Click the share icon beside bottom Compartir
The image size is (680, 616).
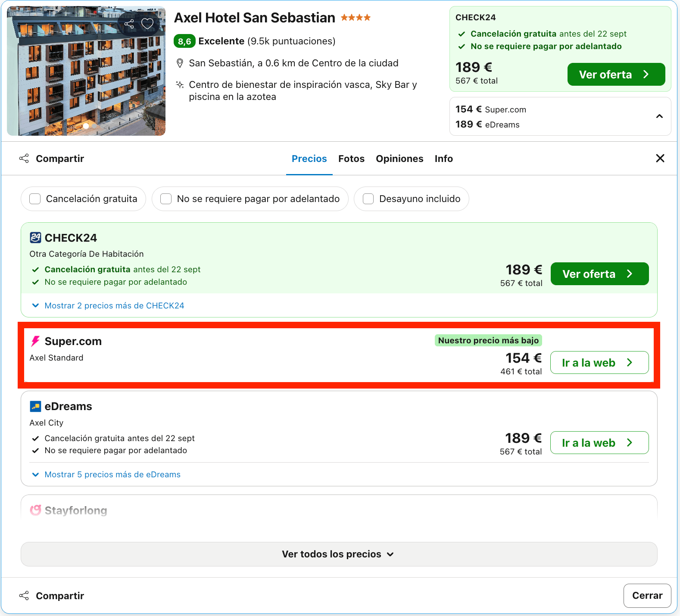[x=24, y=596]
